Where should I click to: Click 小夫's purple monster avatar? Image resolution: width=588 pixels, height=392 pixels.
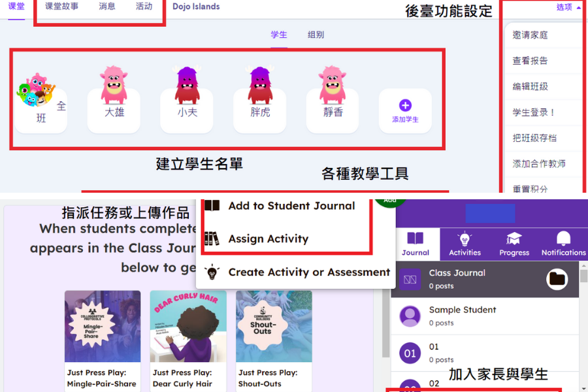point(187,85)
